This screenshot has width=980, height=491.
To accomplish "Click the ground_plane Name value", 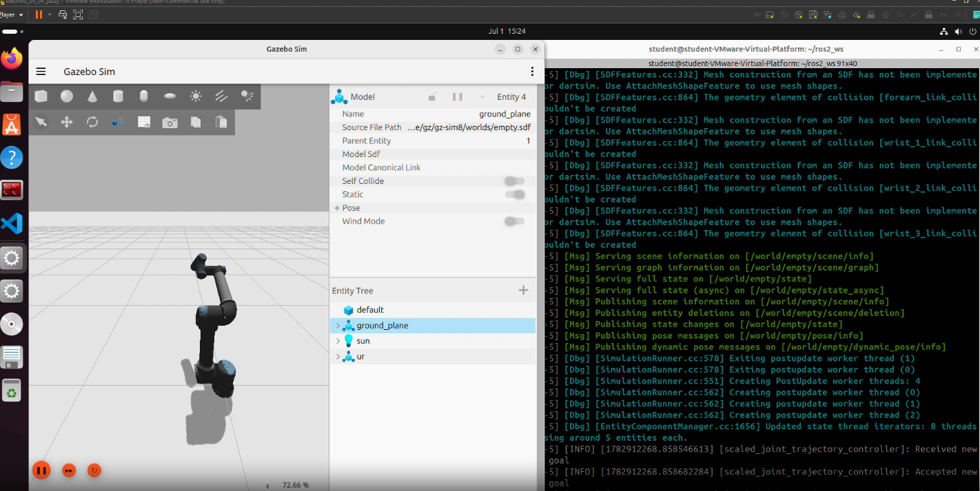I will tap(505, 114).
